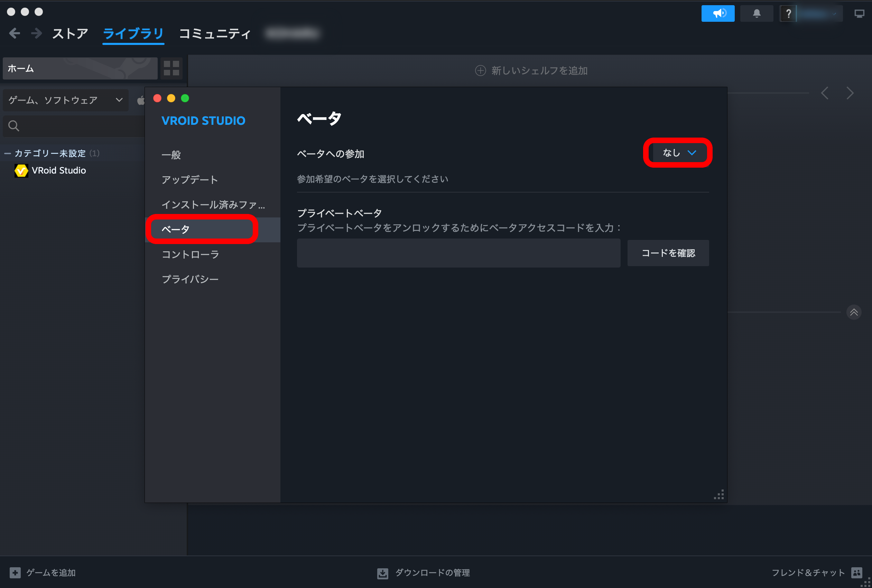Select アップデート in properties sidebar
This screenshot has width=872, height=588.
213,180
